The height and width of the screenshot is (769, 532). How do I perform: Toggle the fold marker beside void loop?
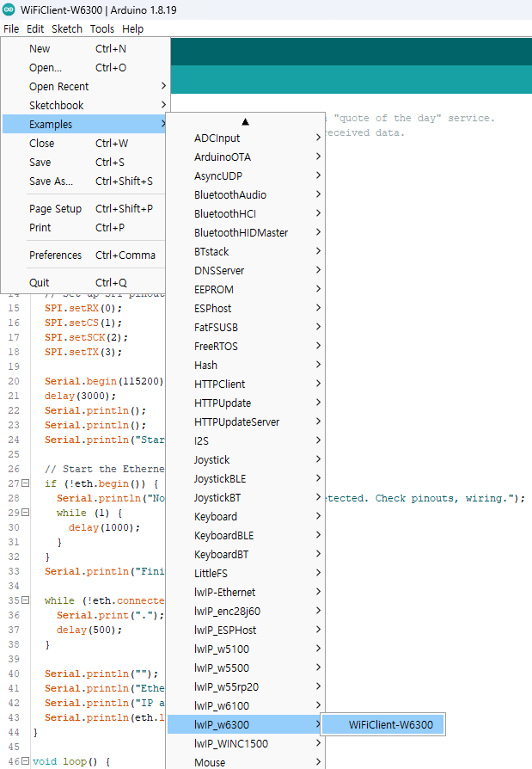[x=25, y=762]
